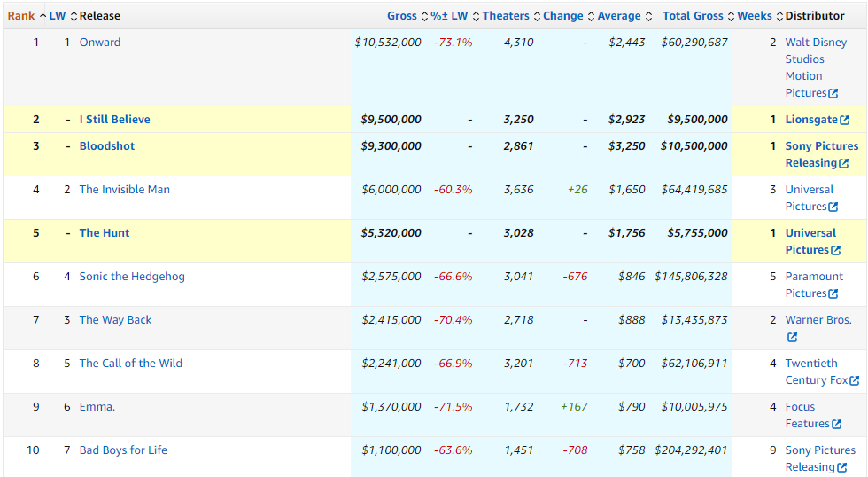Click external link icon for Paramount Pictures
The height and width of the screenshot is (477, 868).
pyautogui.click(x=833, y=294)
